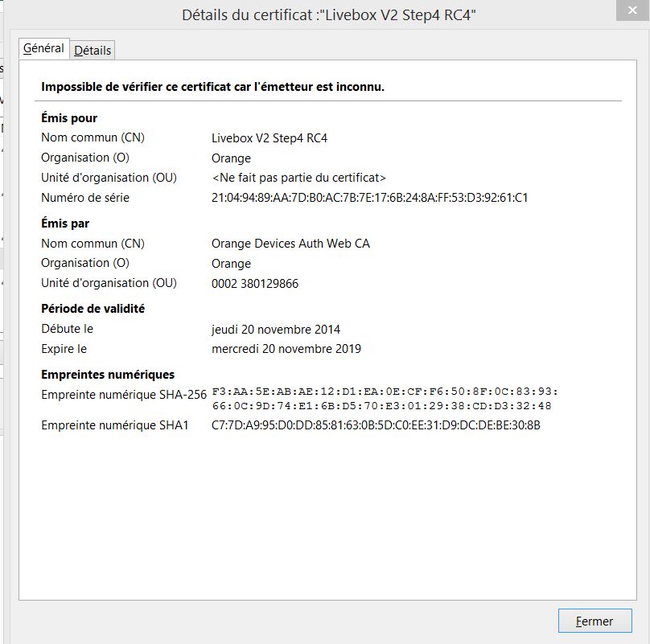Click issuer unit value "0002 380129866"
The image size is (650, 644).
(255, 283)
